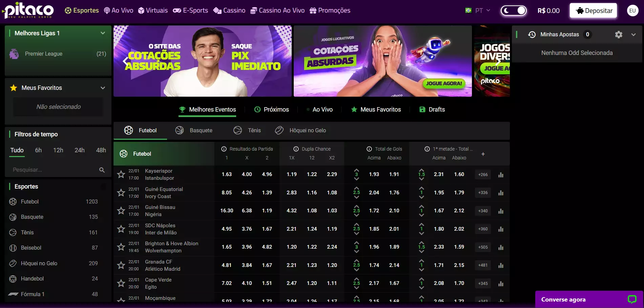Favorite the Granada CF vs Atlético Madrid match

121,265
